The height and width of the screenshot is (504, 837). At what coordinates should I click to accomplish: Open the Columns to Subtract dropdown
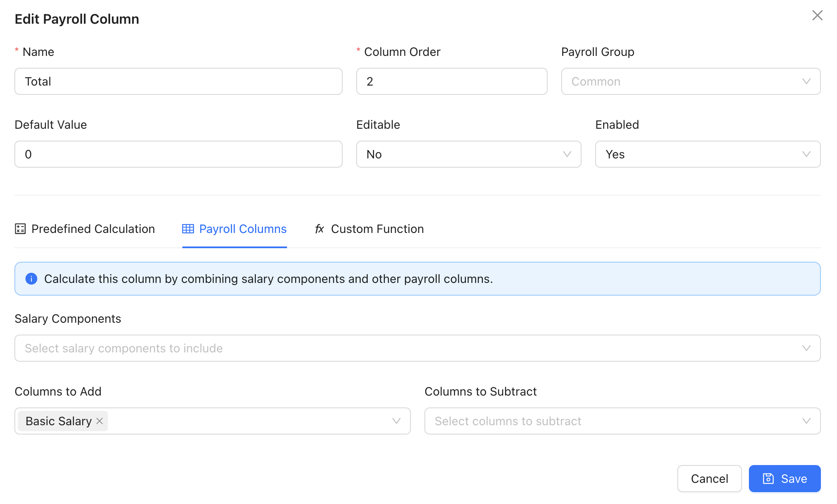(x=622, y=421)
